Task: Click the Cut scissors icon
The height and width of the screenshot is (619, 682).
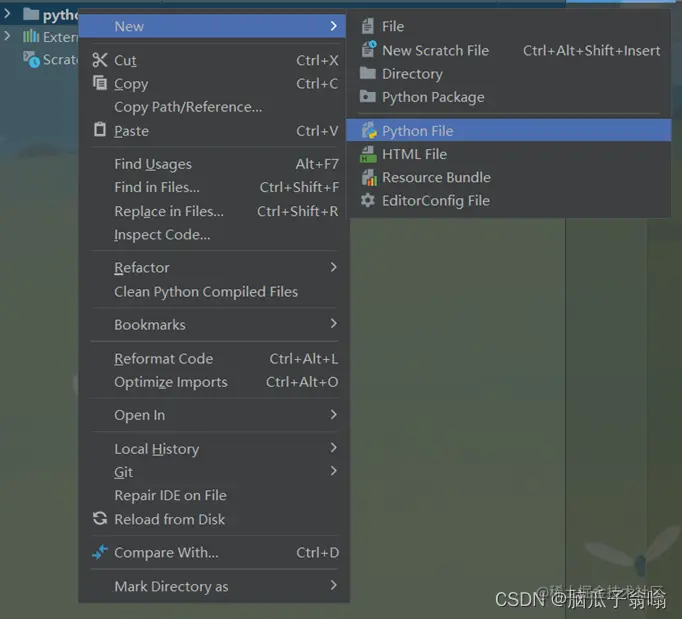Action: (100, 60)
